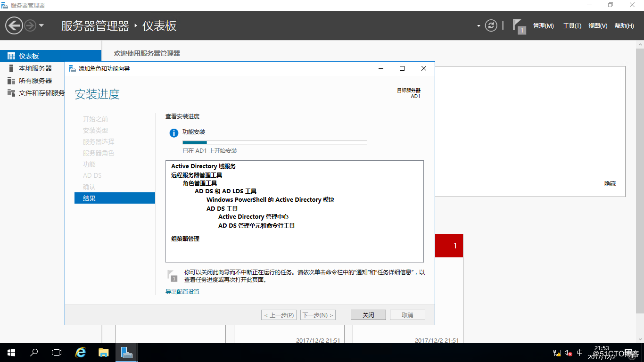Open the notifications flag in command bar
644x362 pixels.
(519, 26)
